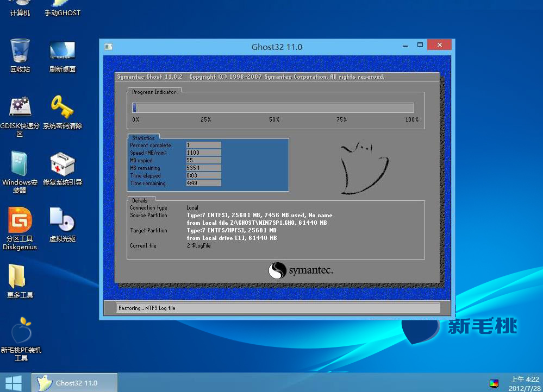Maximize the Ghost32 11.0 window
This screenshot has height=392, width=543.
[x=420, y=45]
